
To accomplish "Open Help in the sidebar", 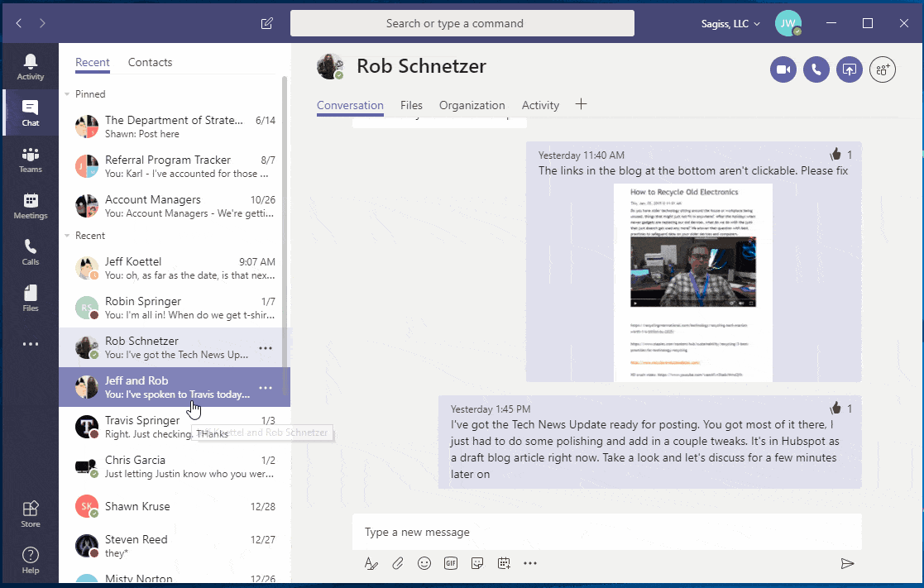I will (x=30, y=561).
